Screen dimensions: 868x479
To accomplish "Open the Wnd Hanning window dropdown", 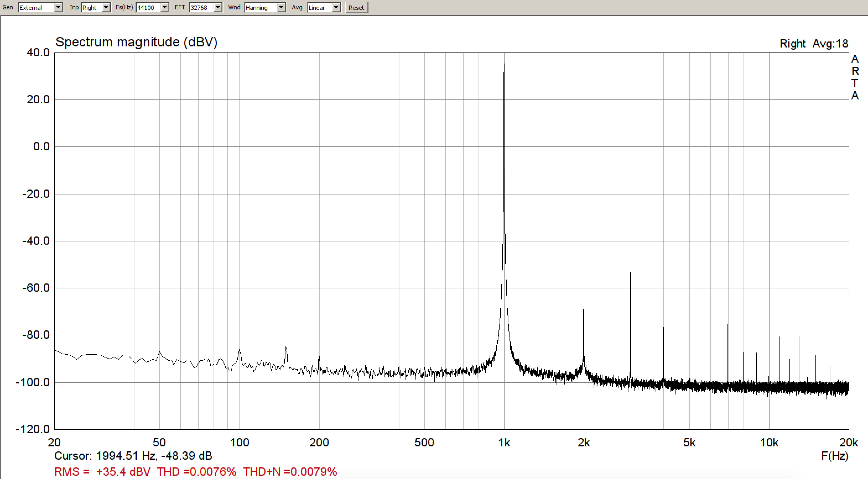I will click(281, 7).
